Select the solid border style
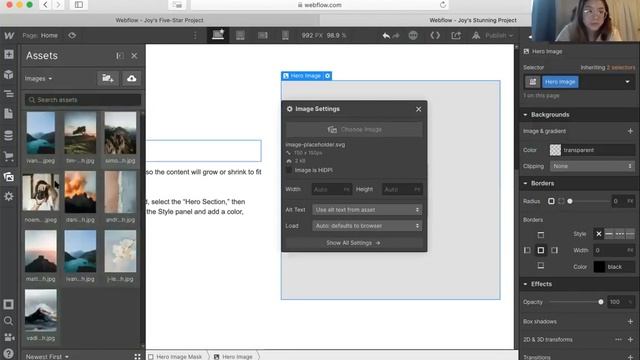 click(x=609, y=234)
